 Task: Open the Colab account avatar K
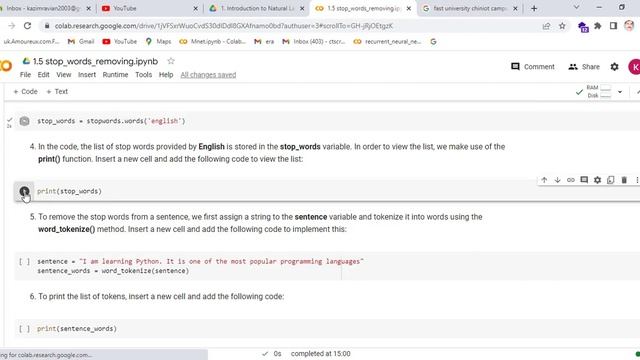click(634, 67)
